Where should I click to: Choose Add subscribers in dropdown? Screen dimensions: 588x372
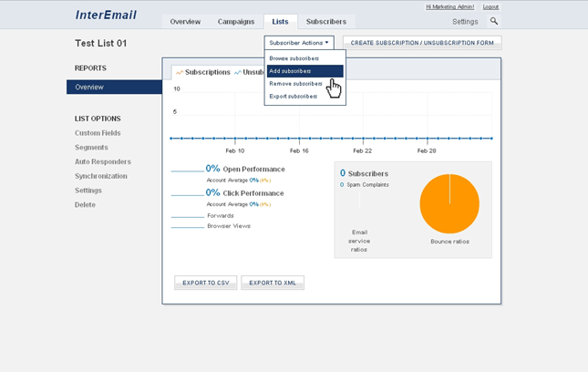[x=291, y=71]
